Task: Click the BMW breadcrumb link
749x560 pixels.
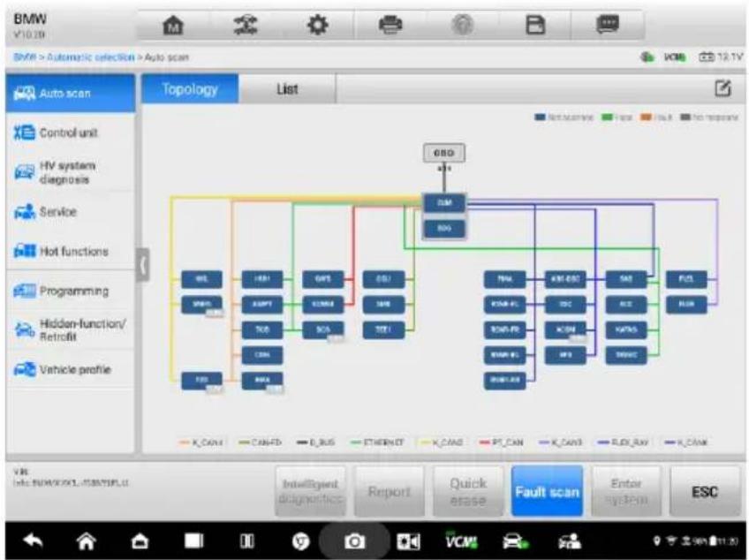Action: (x=25, y=57)
